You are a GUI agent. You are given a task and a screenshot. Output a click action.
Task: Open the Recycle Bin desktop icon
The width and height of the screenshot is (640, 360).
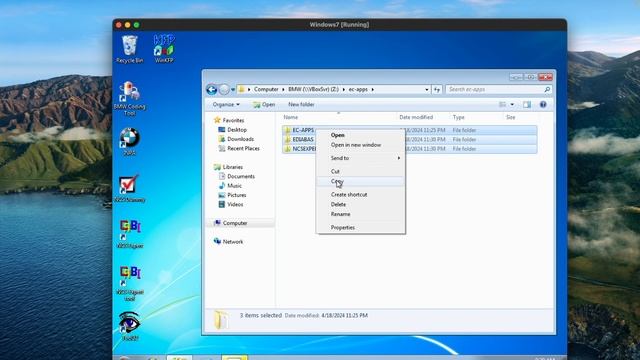(130, 49)
